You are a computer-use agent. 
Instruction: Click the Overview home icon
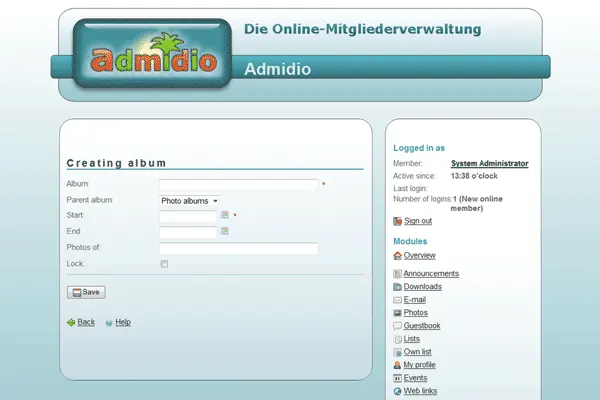[x=398, y=256]
